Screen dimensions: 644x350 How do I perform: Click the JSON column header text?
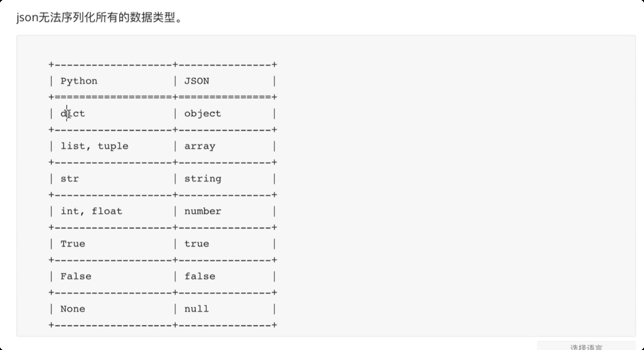pyautogui.click(x=197, y=81)
